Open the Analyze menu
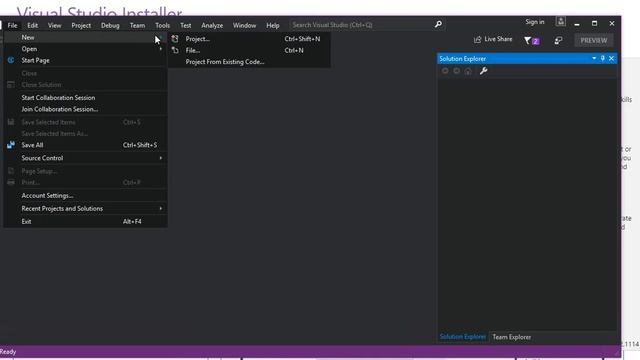640x360 pixels. click(212, 25)
